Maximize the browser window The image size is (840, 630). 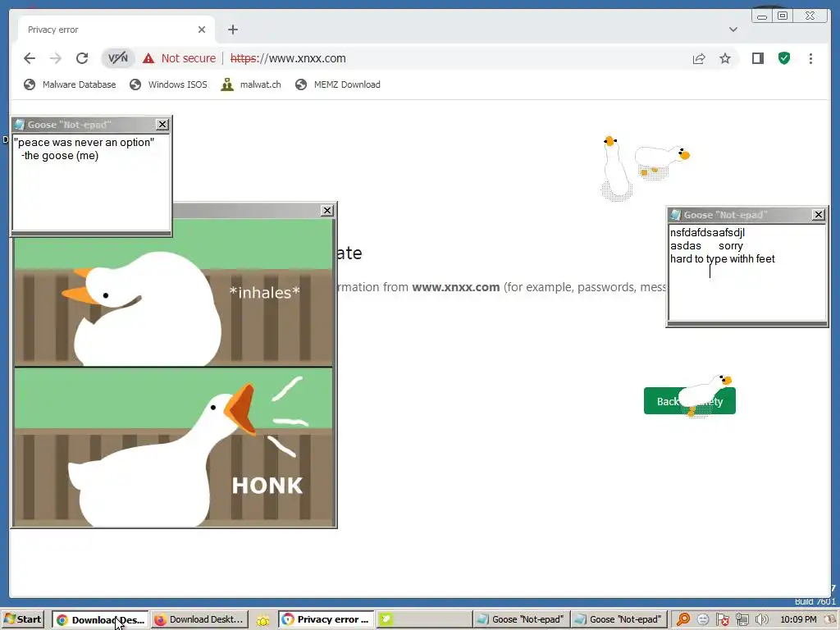[x=783, y=16]
